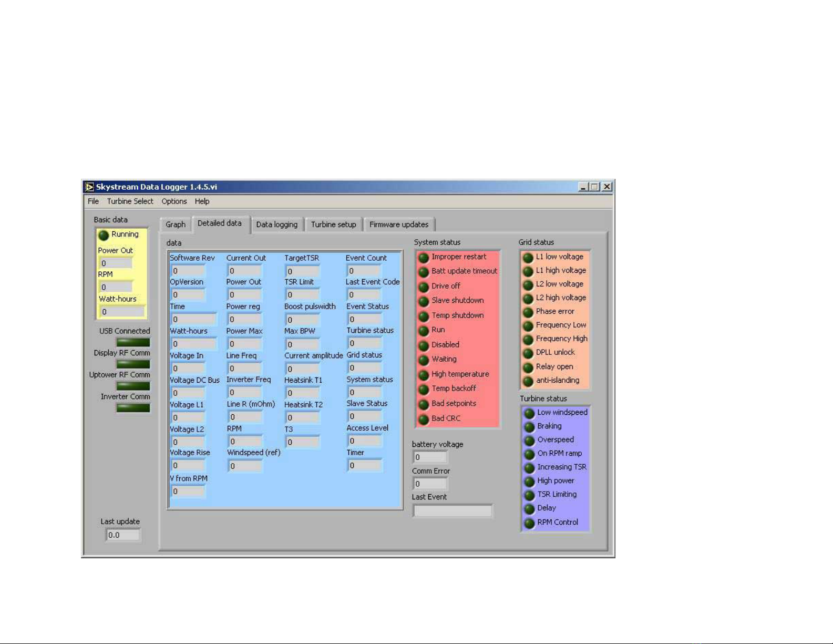Viewport: 833px width, 644px height.
Task: Switch to the Data logging tab
Action: click(277, 224)
